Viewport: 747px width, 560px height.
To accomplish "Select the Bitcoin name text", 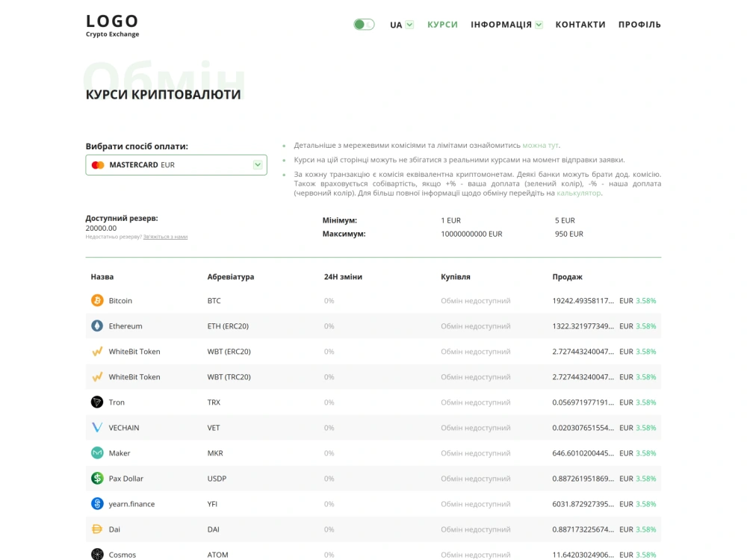I will pos(120,300).
